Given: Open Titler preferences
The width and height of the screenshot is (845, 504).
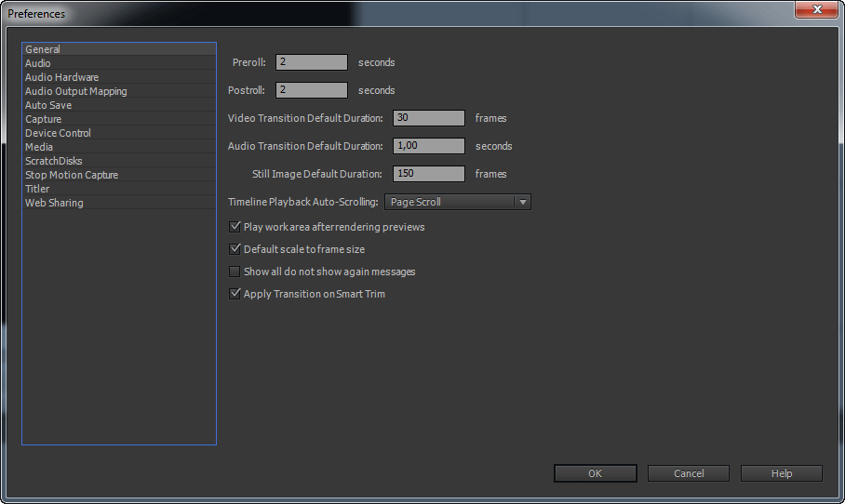Looking at the screenshot, I should [x=118, y=189].
